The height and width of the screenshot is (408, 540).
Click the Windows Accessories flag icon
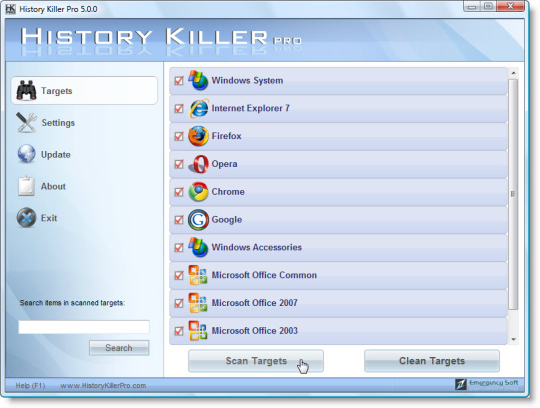198,247
